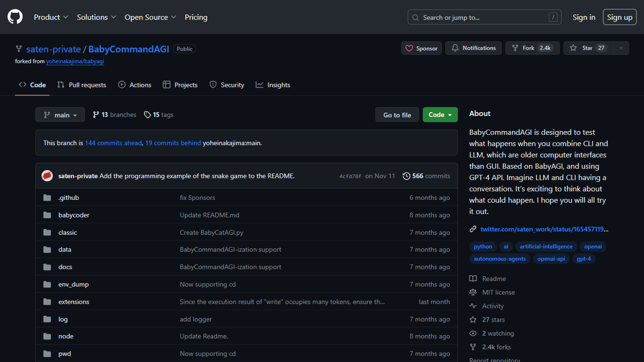Switch to the Projects tab
Viewport: 644px width, 362px height.
pyautogui.click(x=180, y=85)
